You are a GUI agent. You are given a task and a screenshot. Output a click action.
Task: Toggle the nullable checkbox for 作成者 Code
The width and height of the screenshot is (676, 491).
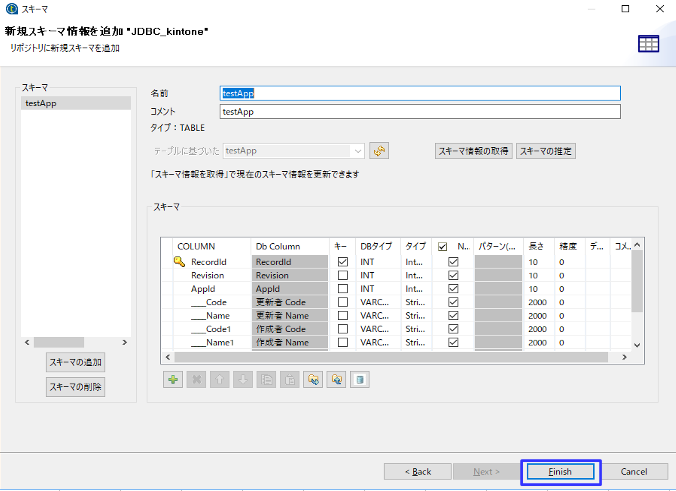453,329
